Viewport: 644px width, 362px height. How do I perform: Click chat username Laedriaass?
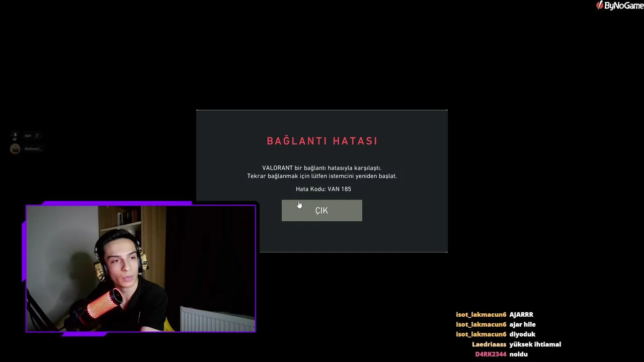[489, 344]
